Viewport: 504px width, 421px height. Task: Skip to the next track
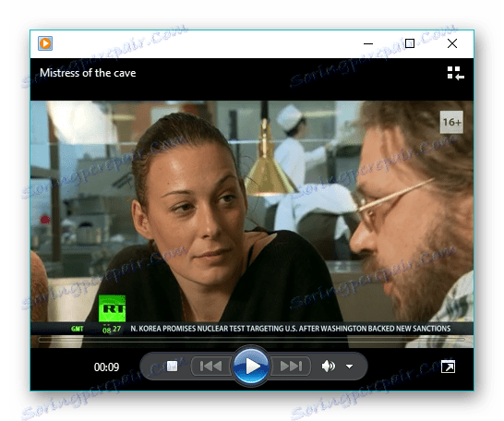point(291,366)
